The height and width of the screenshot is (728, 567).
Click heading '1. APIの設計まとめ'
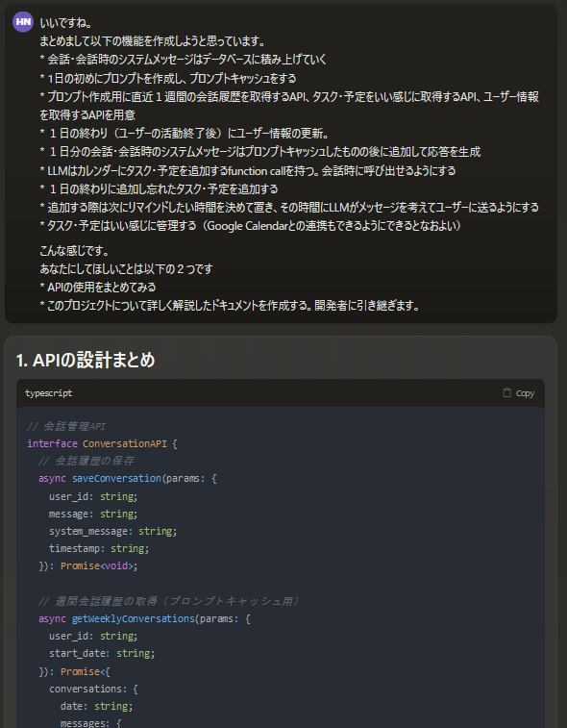86,360
